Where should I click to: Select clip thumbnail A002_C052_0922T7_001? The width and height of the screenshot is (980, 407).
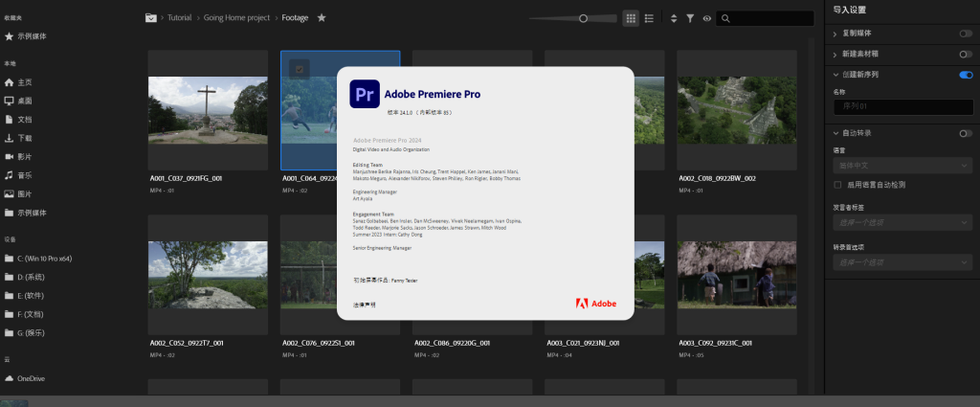click(x=208, y=275)
